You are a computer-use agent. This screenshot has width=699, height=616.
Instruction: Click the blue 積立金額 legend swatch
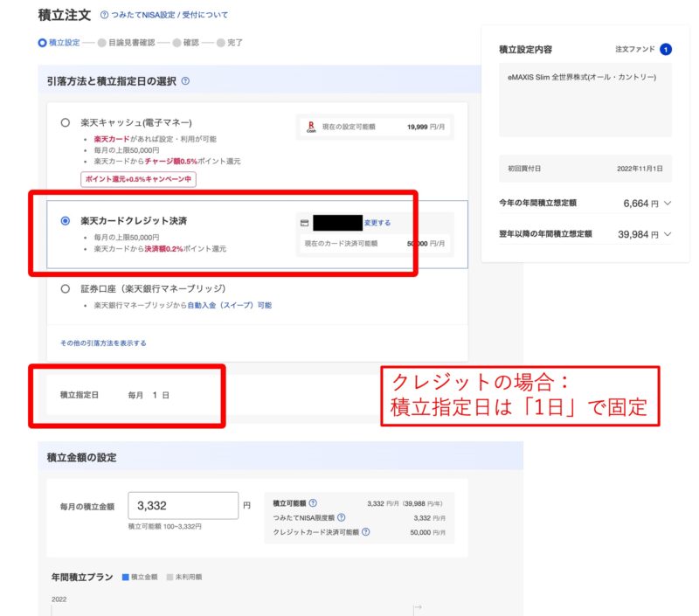126,578
